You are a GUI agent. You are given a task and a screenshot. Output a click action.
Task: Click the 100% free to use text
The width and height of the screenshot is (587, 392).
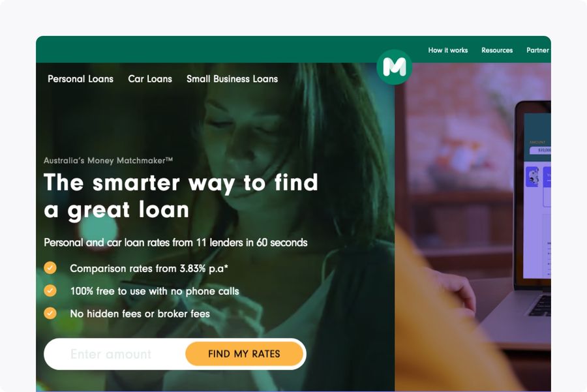click(155, 291)
